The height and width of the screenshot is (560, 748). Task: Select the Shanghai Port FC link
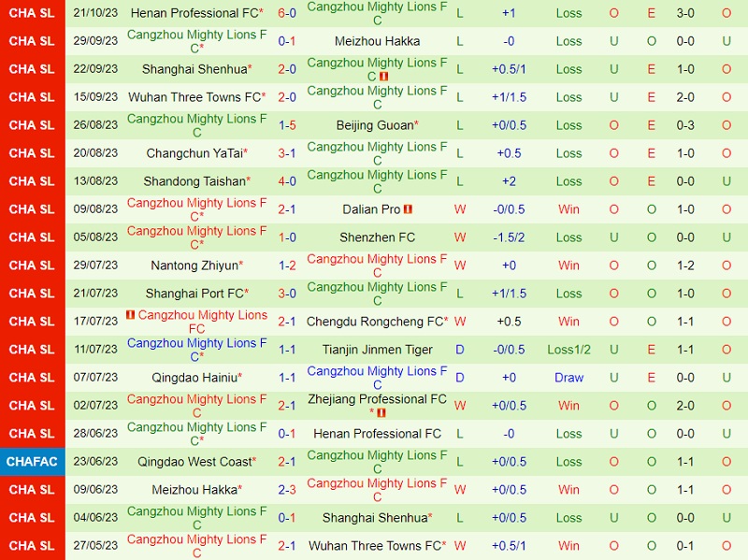point(194,294)
